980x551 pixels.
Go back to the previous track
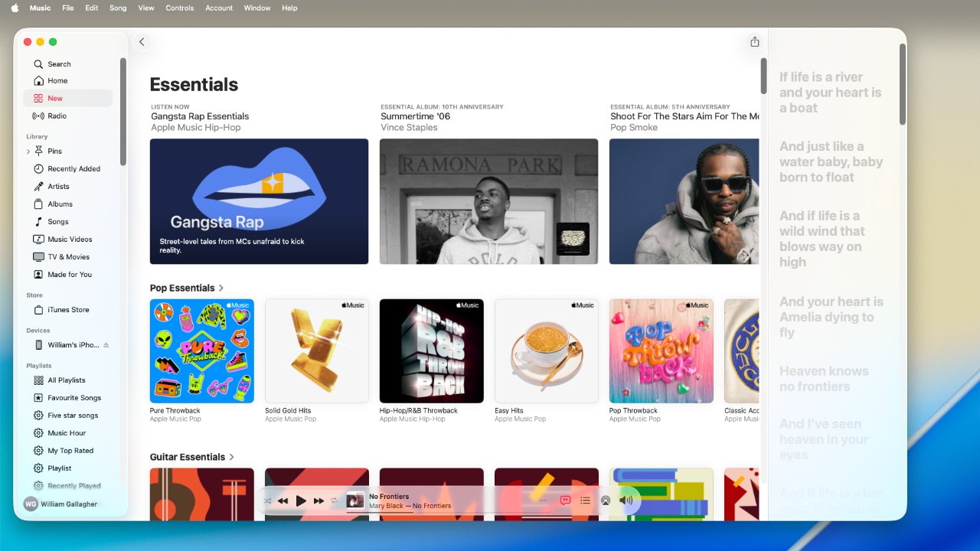coord(283,500)
